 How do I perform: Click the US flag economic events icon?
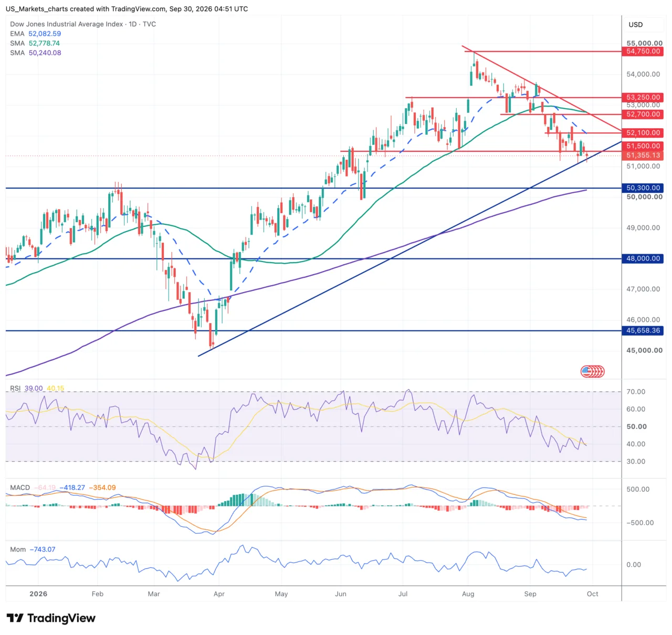[x=593, y=371]
